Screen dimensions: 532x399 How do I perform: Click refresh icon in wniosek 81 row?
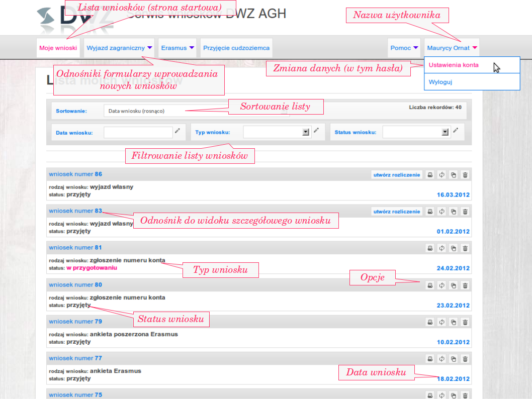coord(442,248)
